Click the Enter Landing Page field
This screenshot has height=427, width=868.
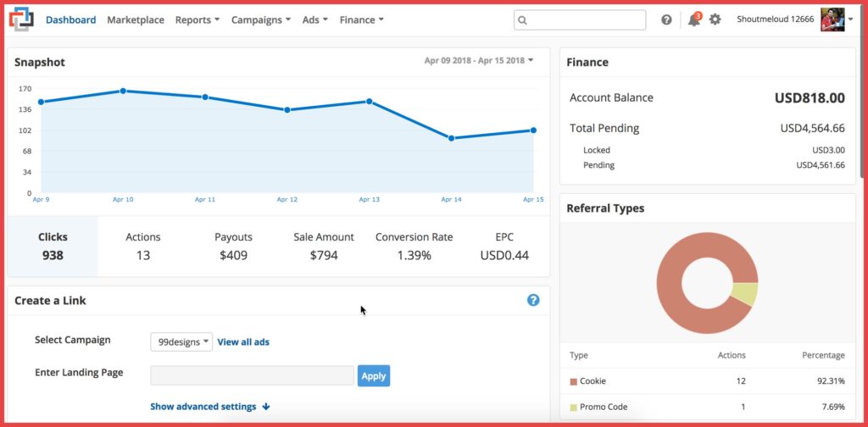click(252, 375)
